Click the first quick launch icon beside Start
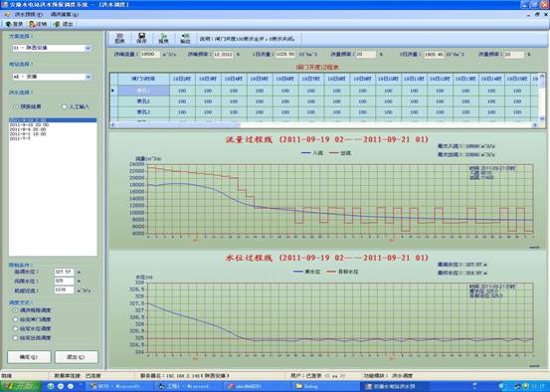Image resolution: width=550 pixels, height=392 pixels. pyautogui.click(x=51, y=386)
